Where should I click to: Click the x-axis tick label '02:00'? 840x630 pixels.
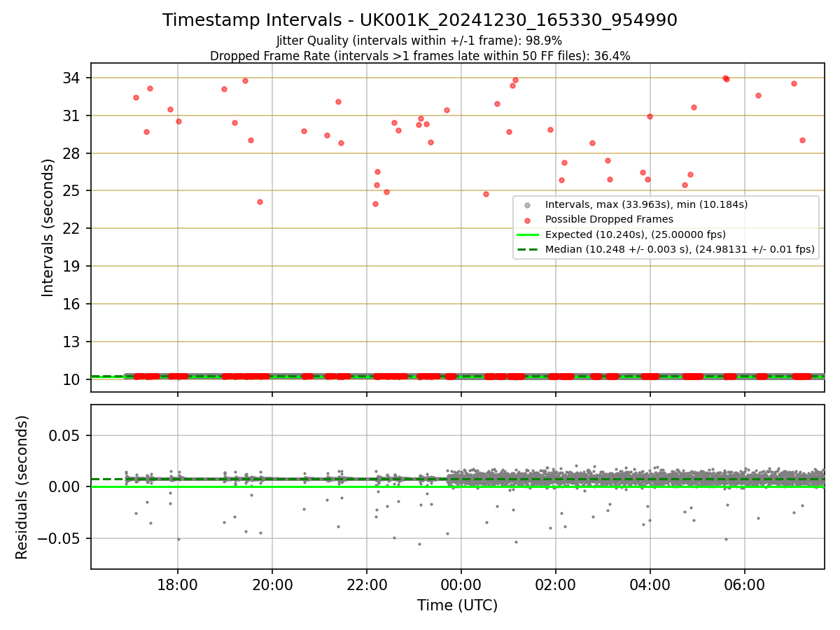556,584
